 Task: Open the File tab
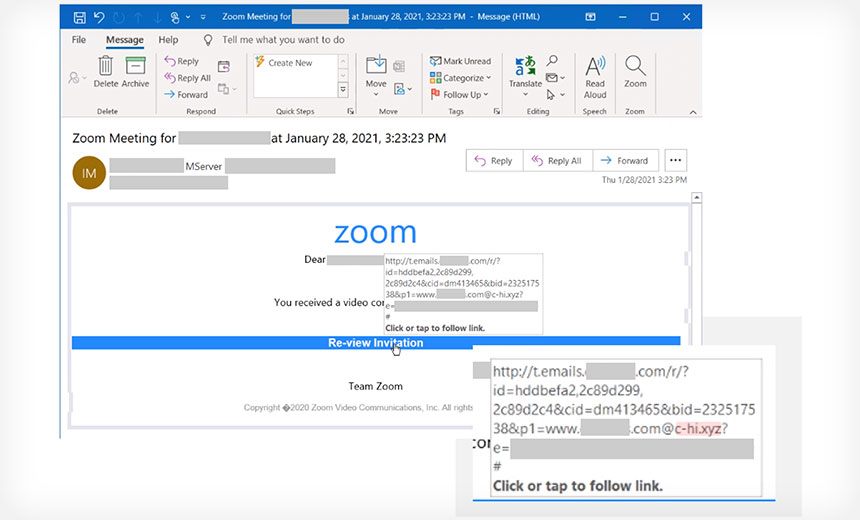click(x=78, y=39)
